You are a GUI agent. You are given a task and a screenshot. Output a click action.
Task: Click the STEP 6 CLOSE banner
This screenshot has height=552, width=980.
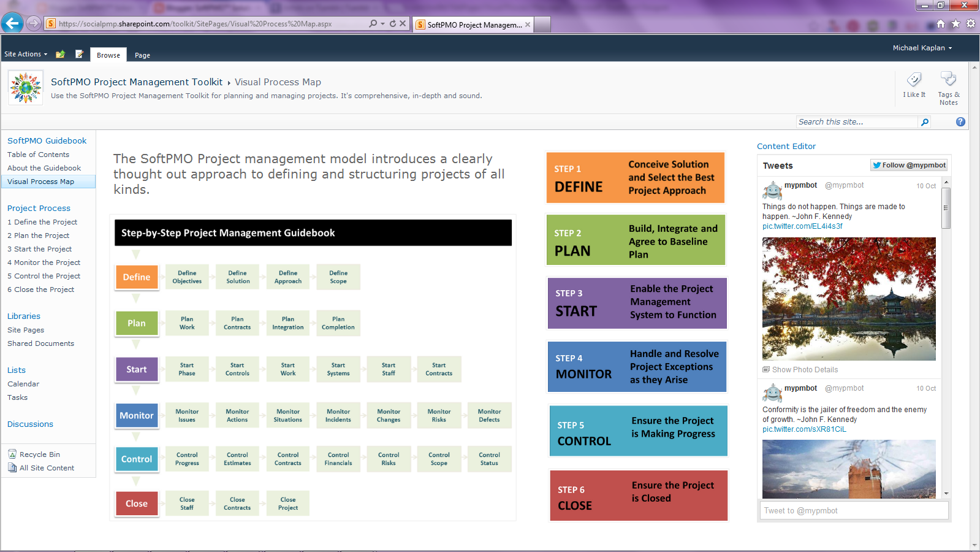pos(639,496)
